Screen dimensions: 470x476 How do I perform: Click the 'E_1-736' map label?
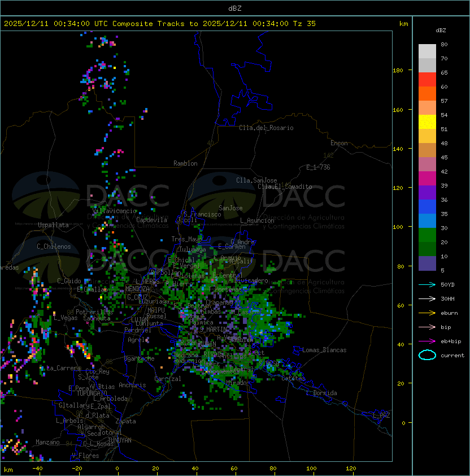pos(318,167)
